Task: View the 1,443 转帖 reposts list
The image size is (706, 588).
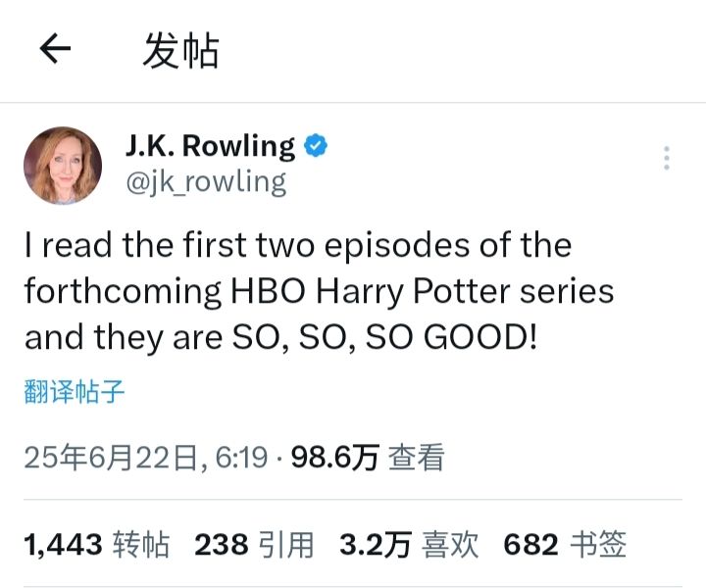Action: (x=97, y=545)
